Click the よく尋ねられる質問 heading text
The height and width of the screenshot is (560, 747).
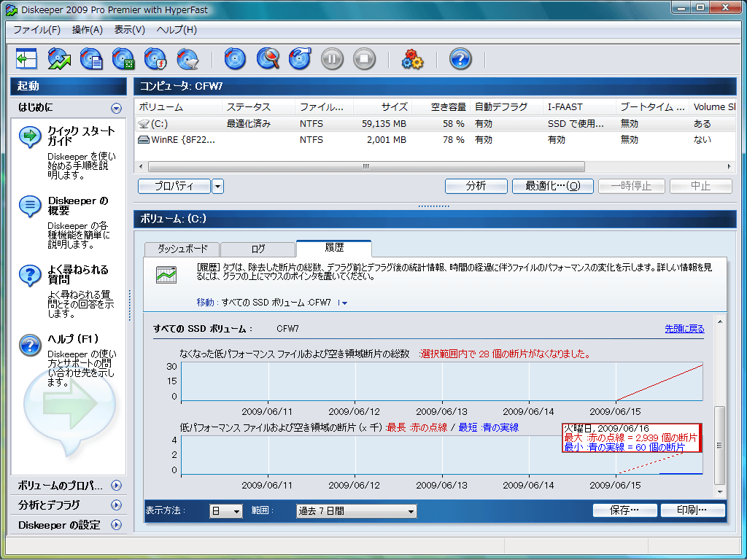(x=78, y=275)
